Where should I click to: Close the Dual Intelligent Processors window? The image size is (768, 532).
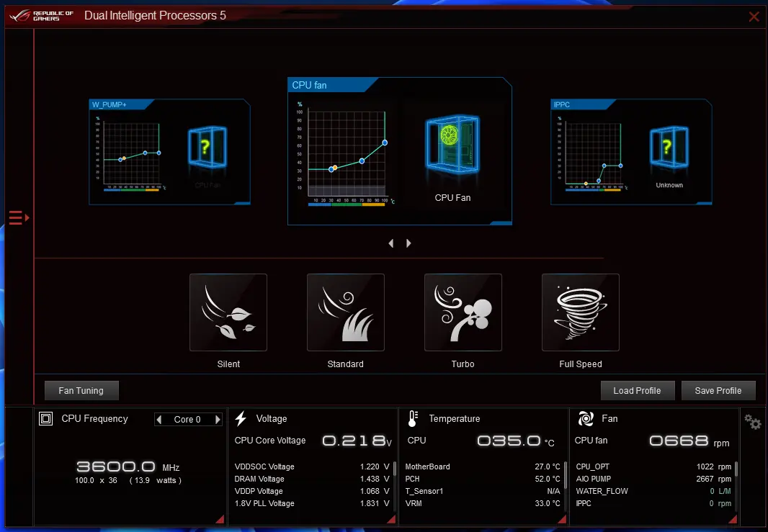(x=754, y=17)
